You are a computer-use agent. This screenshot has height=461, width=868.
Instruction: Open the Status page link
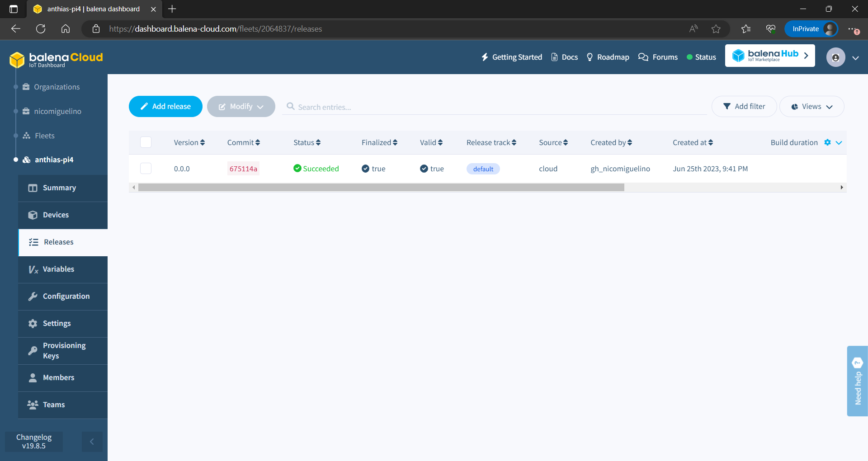(x=701, y=57)
